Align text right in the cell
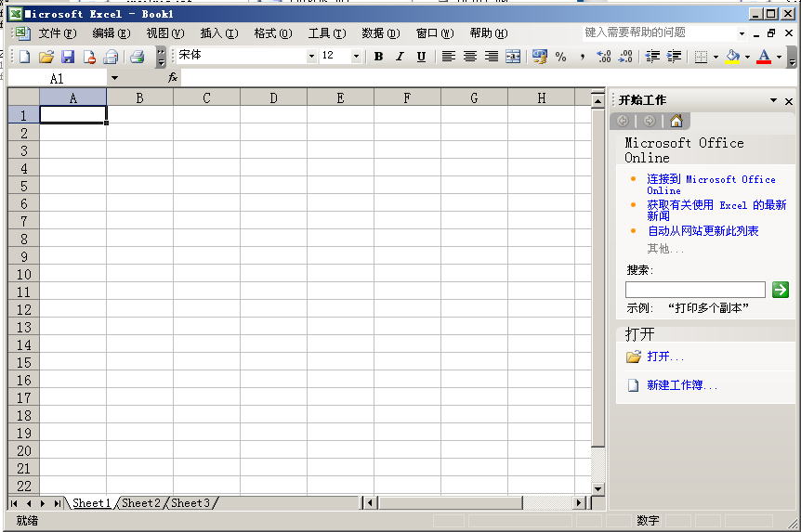The image size is (801, 532). click(x=492, y=57)
